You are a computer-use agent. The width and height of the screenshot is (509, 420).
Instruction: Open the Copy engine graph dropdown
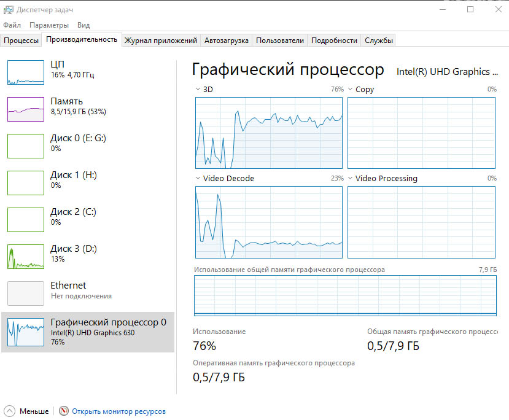pos(351,90)
